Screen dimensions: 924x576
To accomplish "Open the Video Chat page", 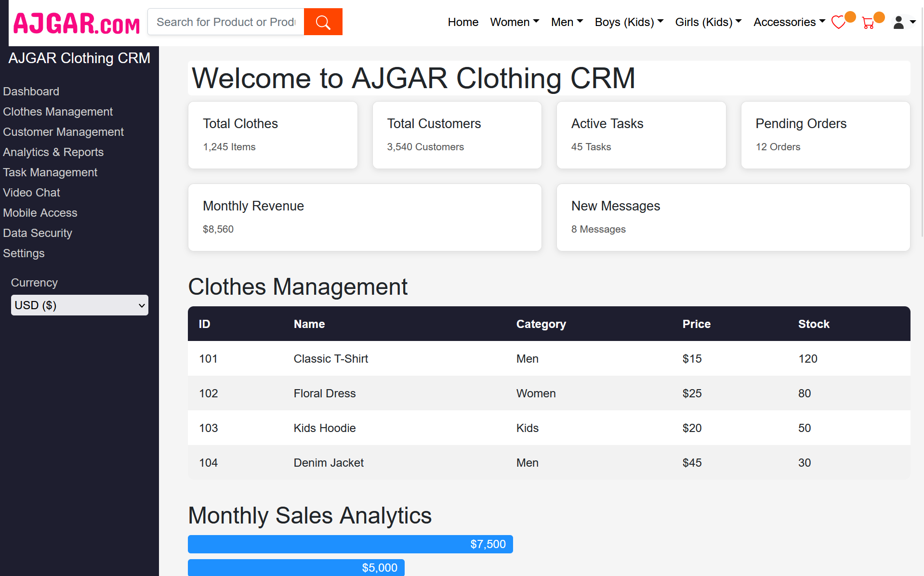I will 31,193.
